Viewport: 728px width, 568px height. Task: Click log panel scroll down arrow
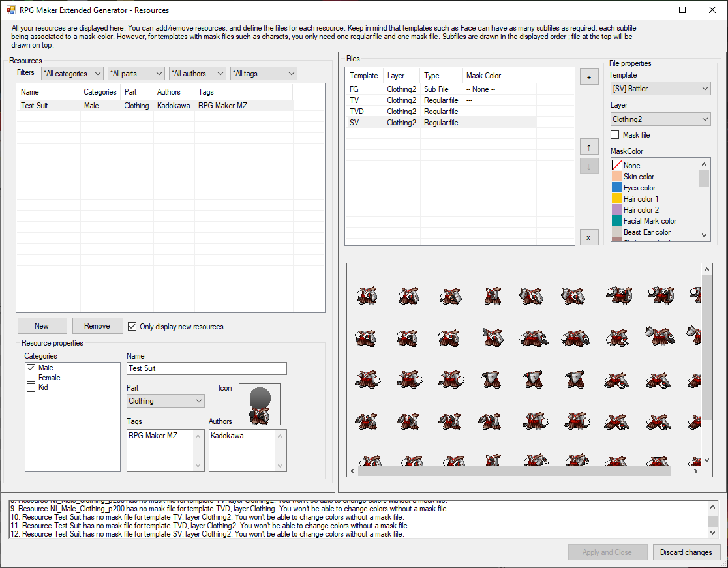712,533
